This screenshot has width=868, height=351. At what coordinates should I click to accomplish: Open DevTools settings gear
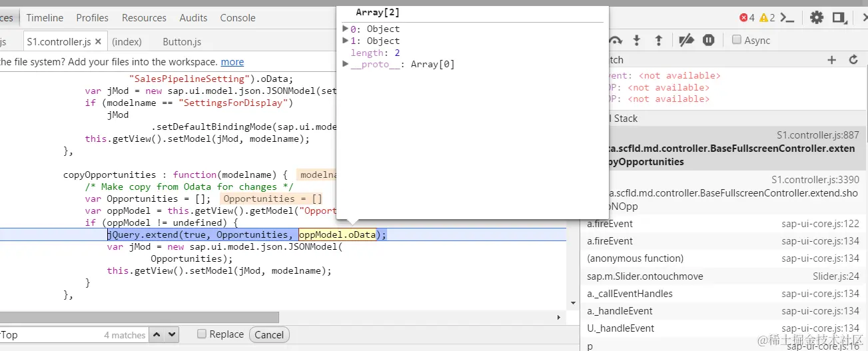point(817,18)
